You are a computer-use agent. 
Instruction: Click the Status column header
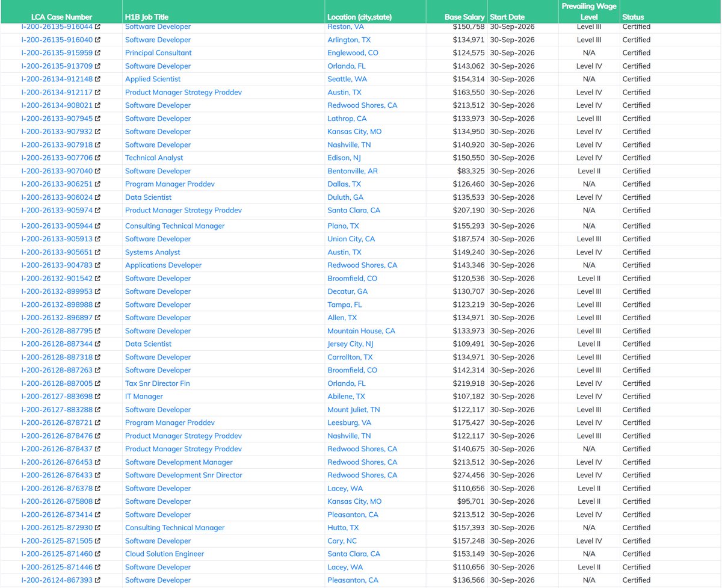634,17
